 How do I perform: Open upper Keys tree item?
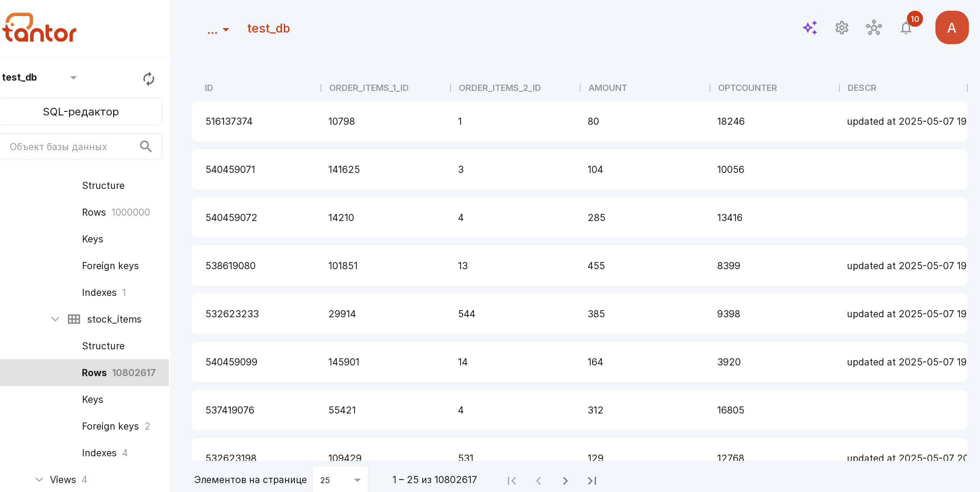pyautogui.click(x=93, y=239)
